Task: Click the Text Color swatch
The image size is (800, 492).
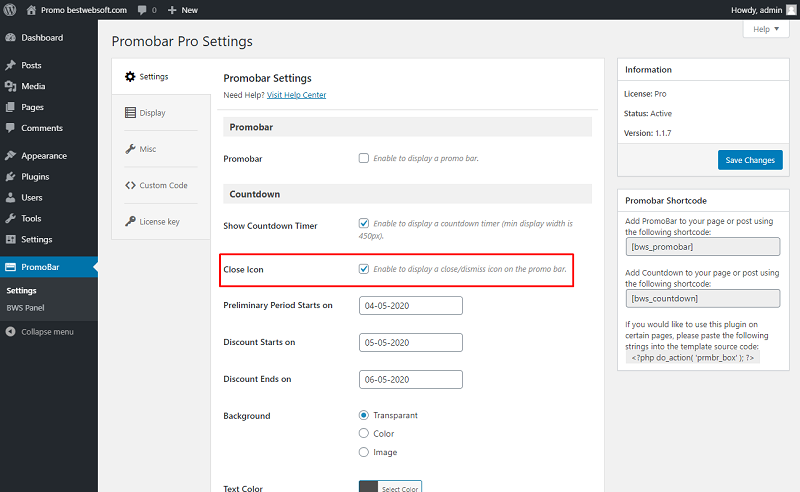Action: coord(368,486)
